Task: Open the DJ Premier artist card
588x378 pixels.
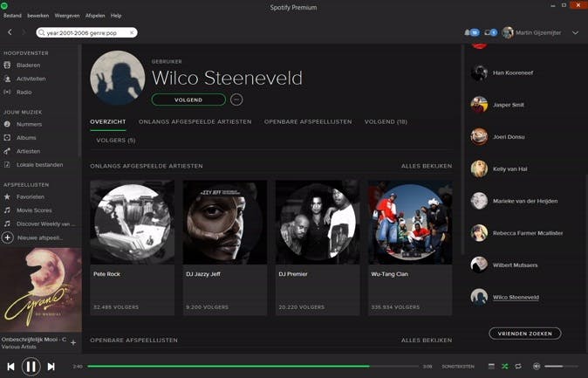Action: pyautogui.click(x=318, y=248)
